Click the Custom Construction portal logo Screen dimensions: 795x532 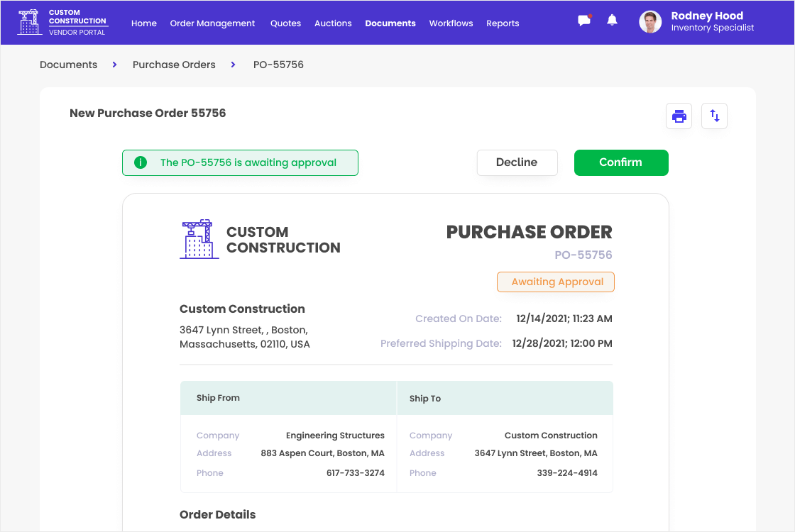(x=62, y=23)
